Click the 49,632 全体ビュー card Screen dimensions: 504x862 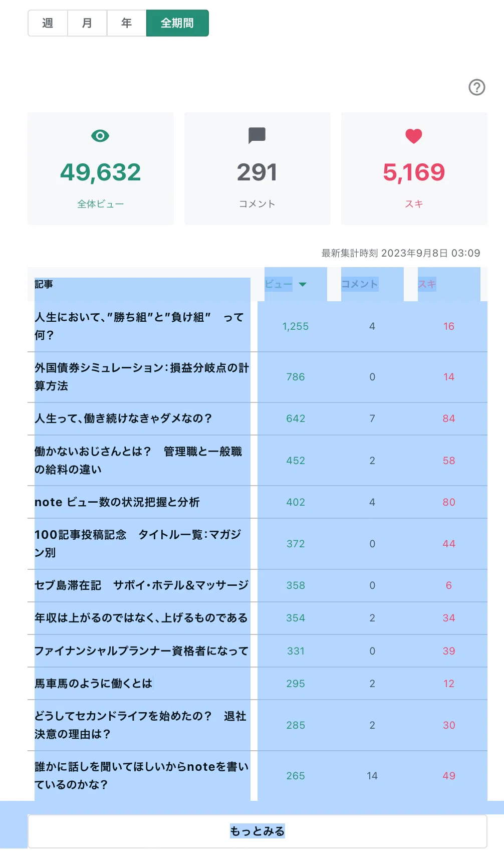101,168
